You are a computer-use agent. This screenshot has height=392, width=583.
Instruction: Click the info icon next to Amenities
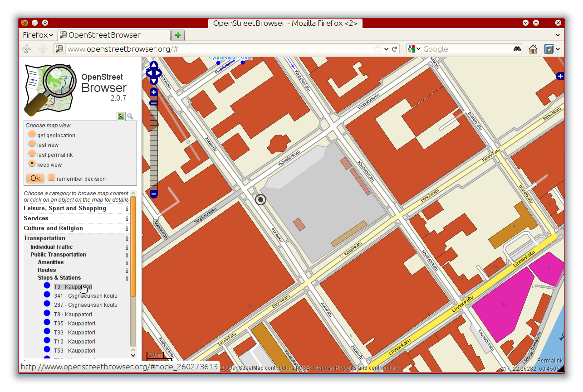click(x=127, y=262)
